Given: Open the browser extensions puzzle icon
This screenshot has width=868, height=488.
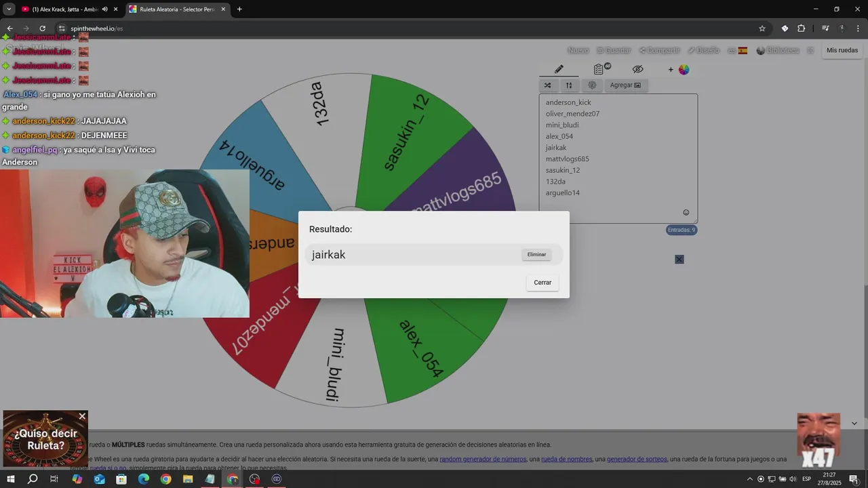Looking at the screenshot, I should point(801,28).
